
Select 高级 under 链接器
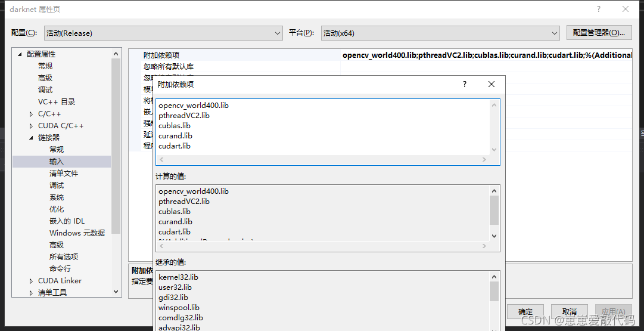pyautogui.click(x=57, y=245)
